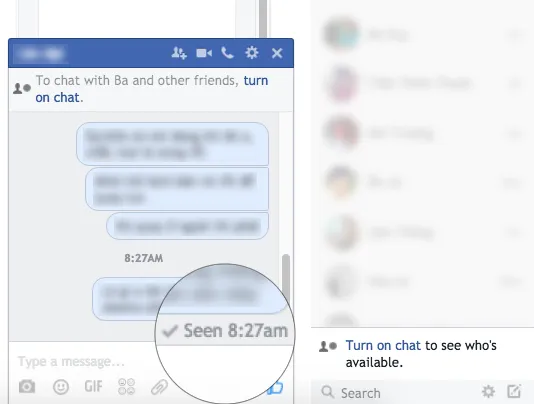534x404 pixels.
Task: Open chat window options gear
Action: (x=252, y=53)
